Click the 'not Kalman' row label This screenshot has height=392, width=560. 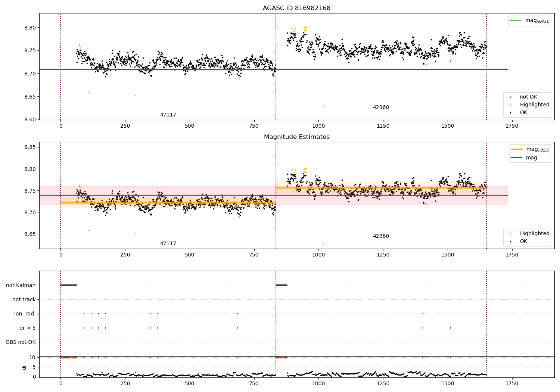[21, 285]
